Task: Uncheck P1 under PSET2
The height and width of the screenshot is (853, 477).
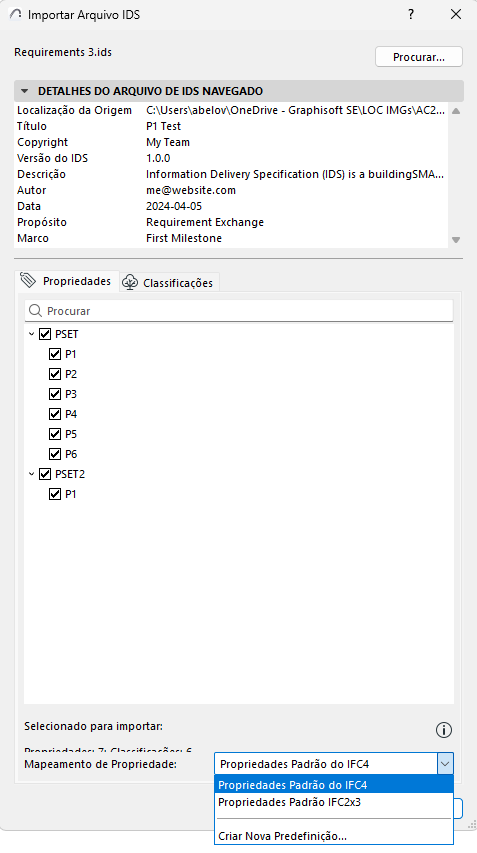Action: coord(55,494)
